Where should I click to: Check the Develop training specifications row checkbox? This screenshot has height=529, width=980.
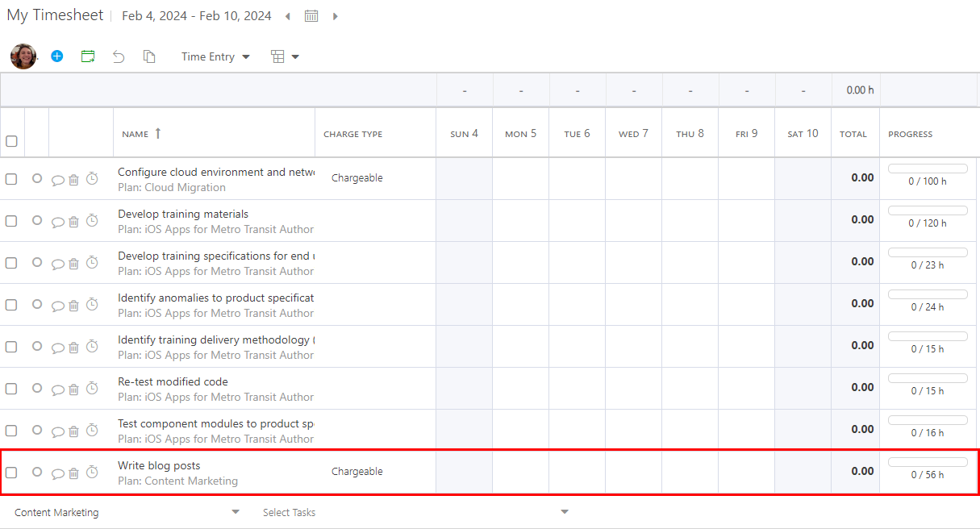click(11, 263)
